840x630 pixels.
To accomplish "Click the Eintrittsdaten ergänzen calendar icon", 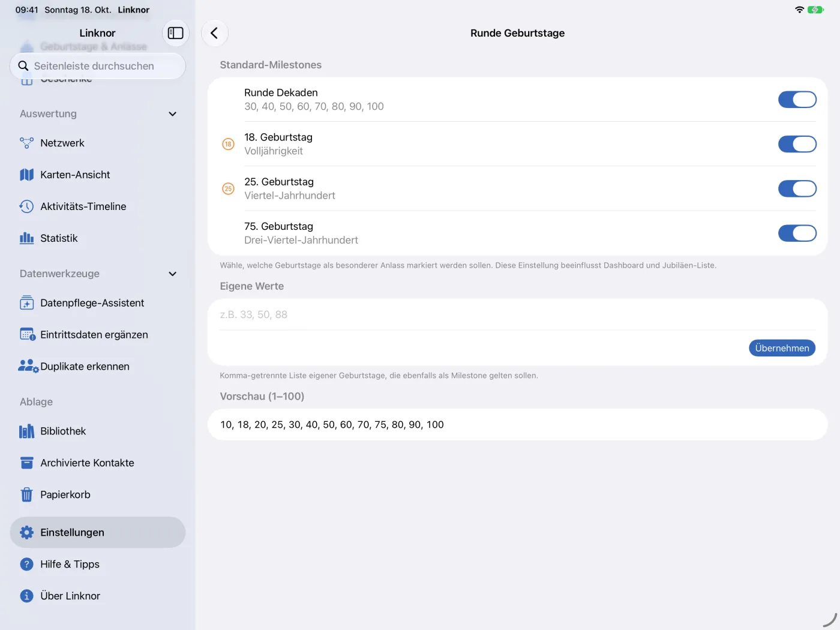I will (28, 335).
